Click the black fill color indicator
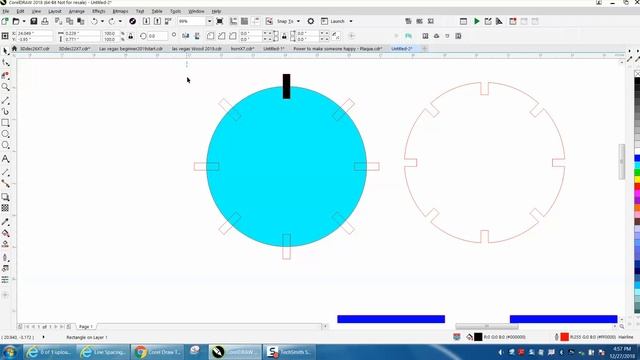640x360 pixels. 478,337
